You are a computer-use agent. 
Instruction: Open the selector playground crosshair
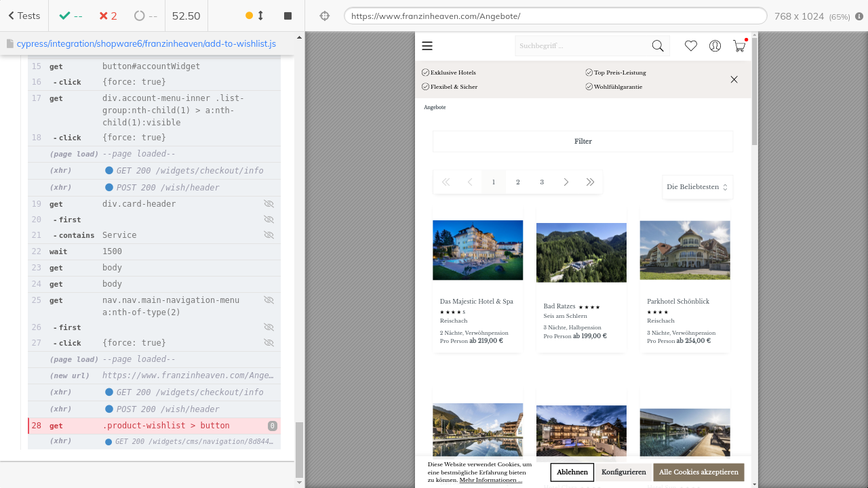[324, 16]
